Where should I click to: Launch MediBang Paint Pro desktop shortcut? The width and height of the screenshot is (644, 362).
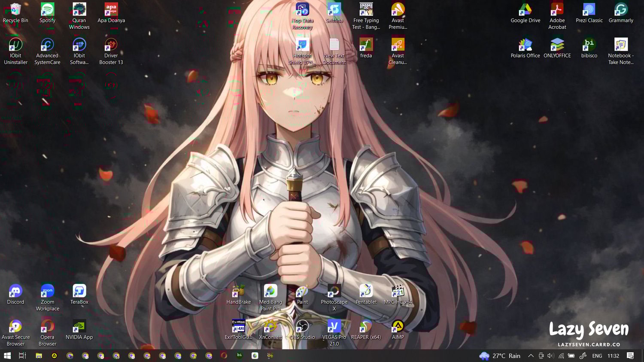coord(270,298)
